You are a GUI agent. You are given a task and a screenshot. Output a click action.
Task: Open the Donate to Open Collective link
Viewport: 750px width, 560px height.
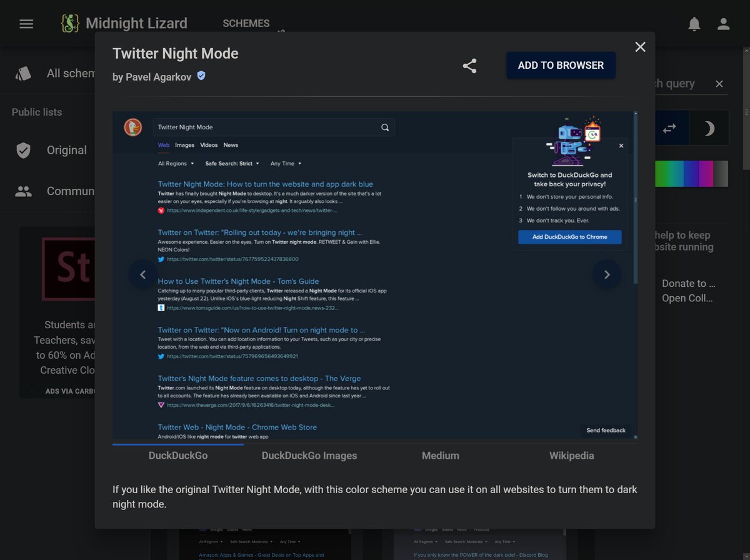click(687, 291)
